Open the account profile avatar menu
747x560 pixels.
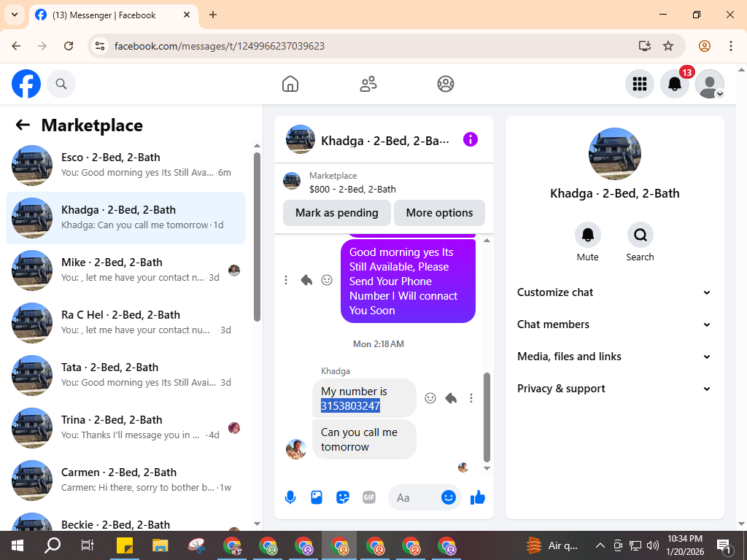click(x=710, y=84)
